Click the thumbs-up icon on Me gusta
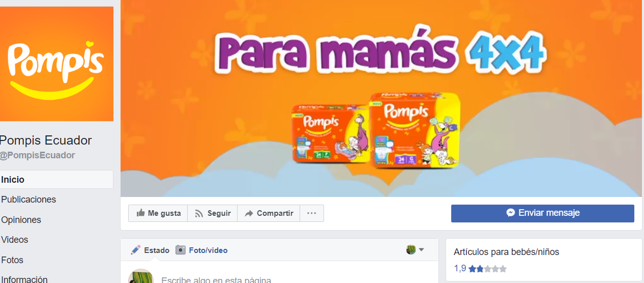644x283 pixels. (140, 213)
